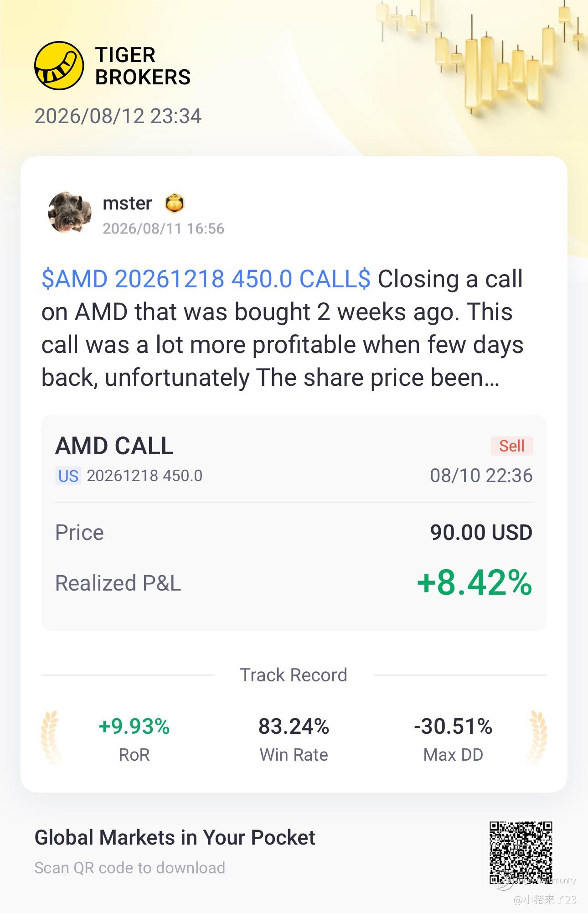Open the AMD CALL trade title
Screen dimensions: 588x913
114,446
